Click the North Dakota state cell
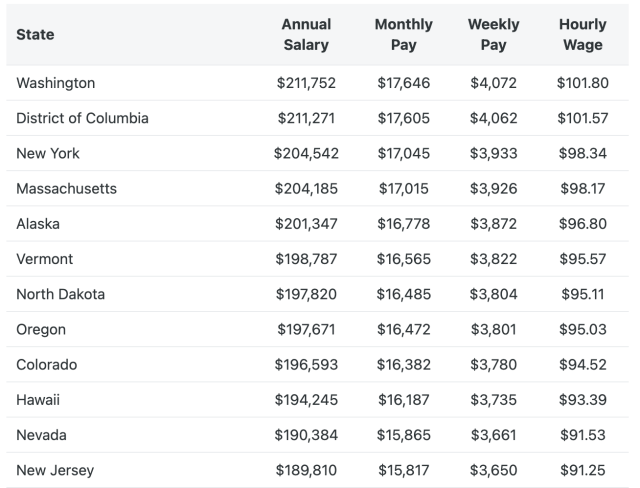This screenshot has height=488, width=640. coord(60,294)
